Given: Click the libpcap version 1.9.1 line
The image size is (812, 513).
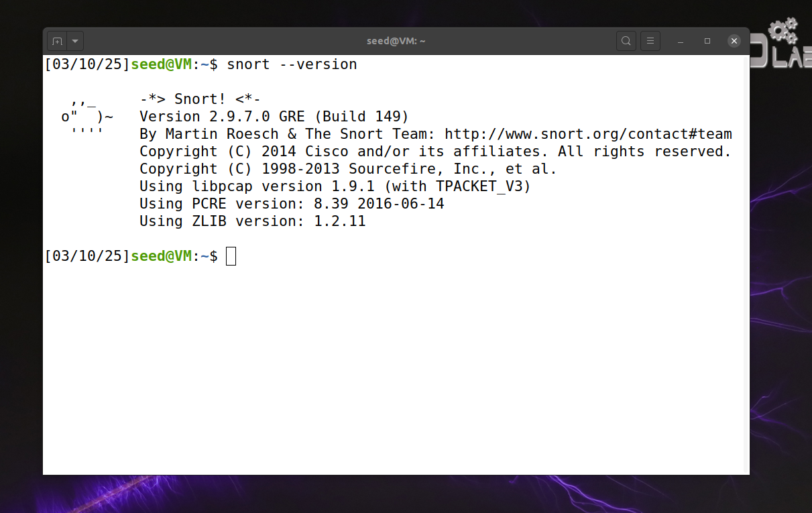Looking at the screenshot, I should point(335,186).
